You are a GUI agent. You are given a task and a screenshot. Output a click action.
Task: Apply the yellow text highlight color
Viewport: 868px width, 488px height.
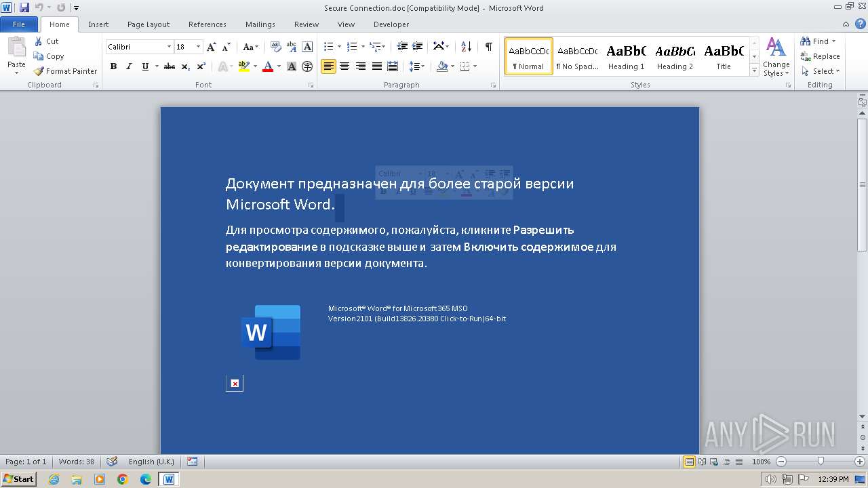pos(244,66)
